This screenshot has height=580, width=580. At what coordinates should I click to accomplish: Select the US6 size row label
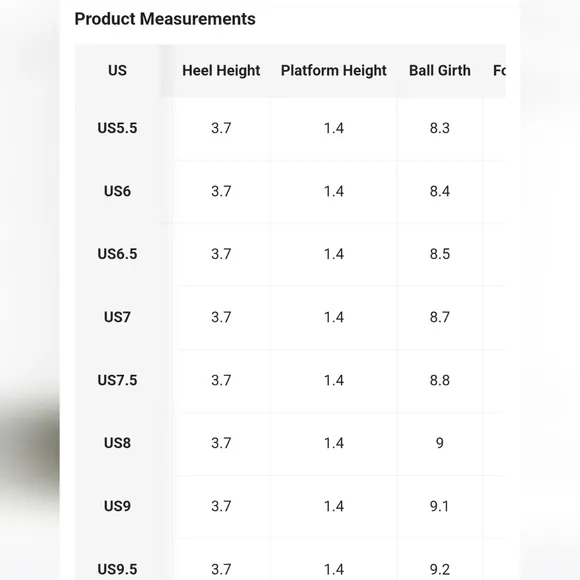[117, 191]
